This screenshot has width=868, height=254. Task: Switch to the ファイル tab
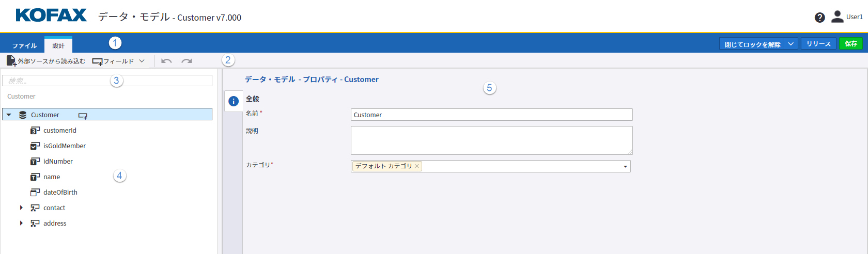[x=24, y=45]
